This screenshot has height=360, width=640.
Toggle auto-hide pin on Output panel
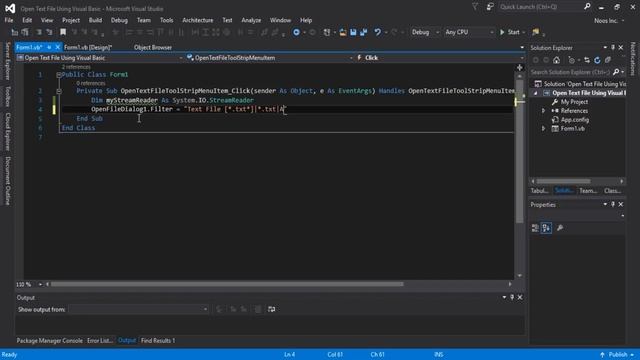512,298
